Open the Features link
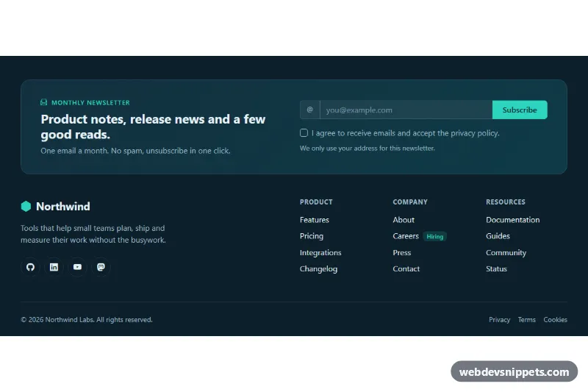This screenshot has width=588, height=392. point(315,220)
